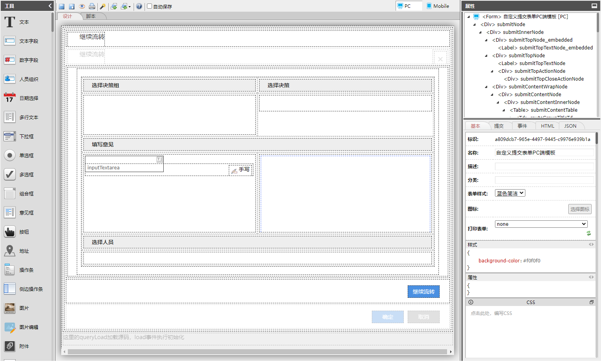This screenshot has height=364, width=601.
Task: Save the form with the first disk icon
Action: 62,6
